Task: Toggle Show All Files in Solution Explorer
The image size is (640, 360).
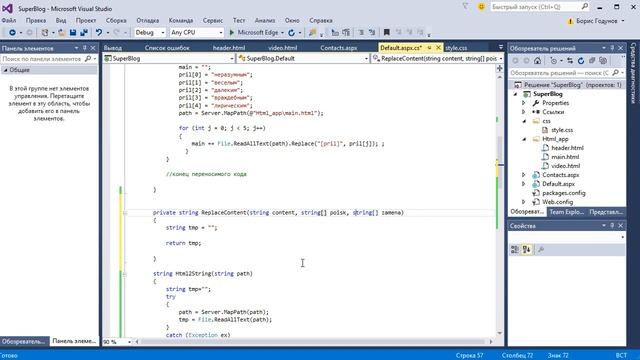Action: 603,61
